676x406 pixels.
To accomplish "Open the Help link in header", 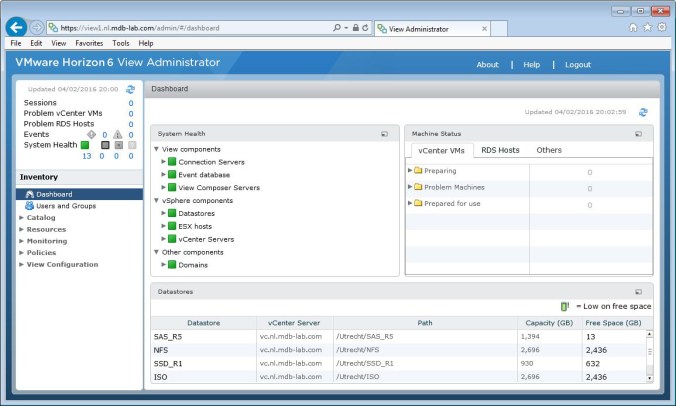I will click(531, 65).
